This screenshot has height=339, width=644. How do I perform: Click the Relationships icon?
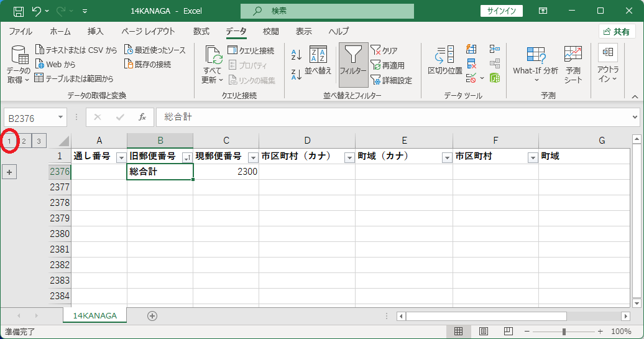pyautogui.click(x=495, y=63)
